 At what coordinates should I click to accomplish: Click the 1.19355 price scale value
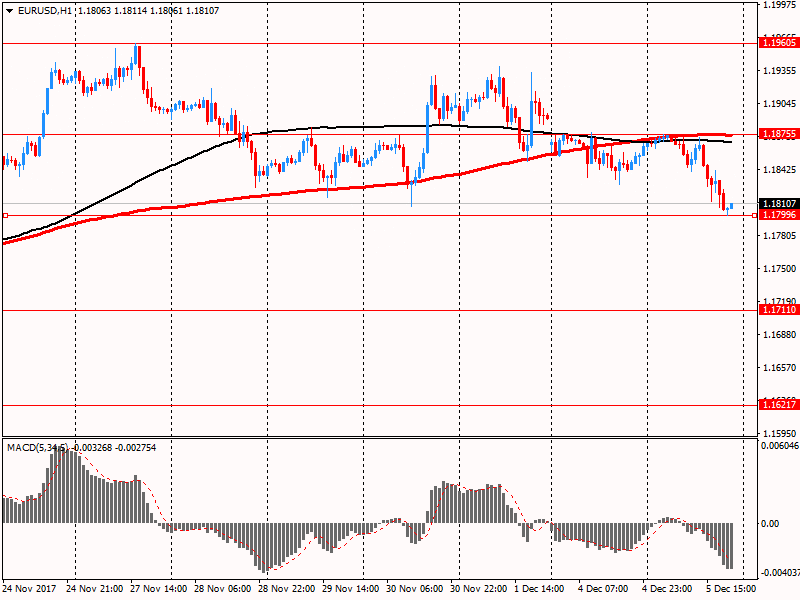tap(779, 71)
